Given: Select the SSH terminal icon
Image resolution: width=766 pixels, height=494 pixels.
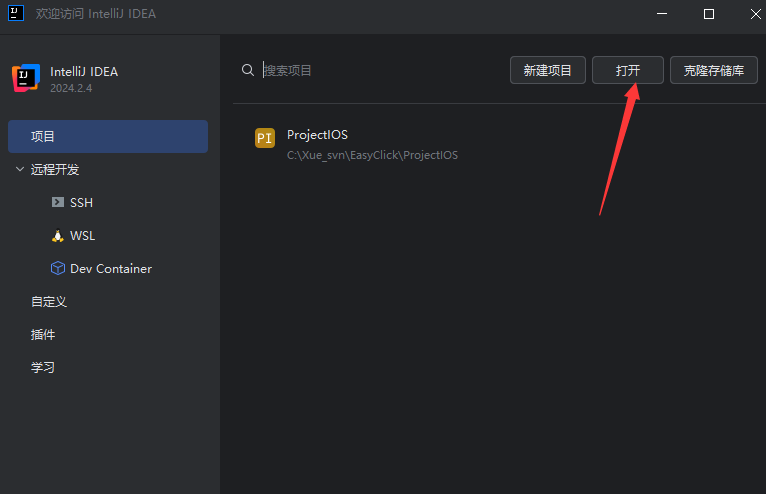Looking at the screenshot, I should [57, 202].
